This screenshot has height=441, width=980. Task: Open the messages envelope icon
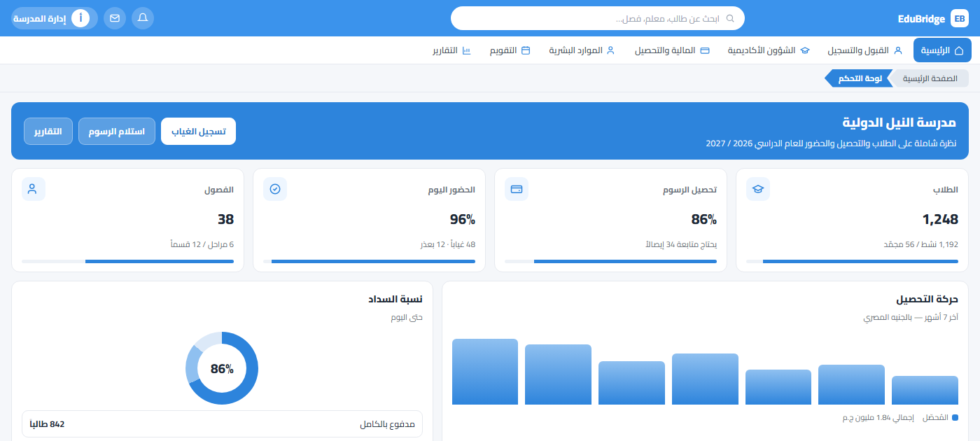[x=115, y=18]
